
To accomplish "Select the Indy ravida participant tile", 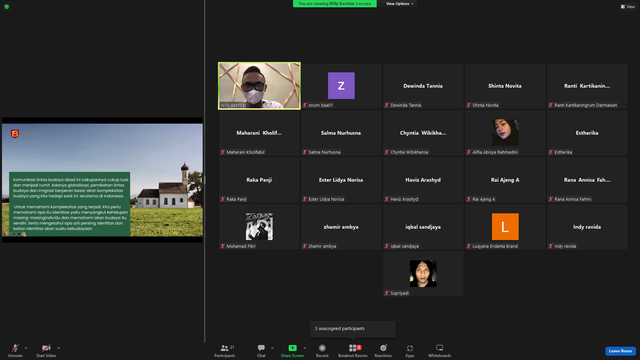I will point(587,227).
